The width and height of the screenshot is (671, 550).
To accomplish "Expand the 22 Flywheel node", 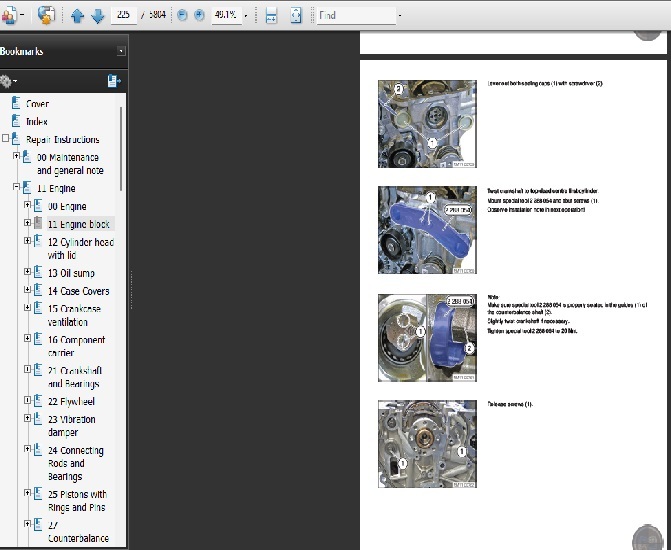I will click(27, 400).
